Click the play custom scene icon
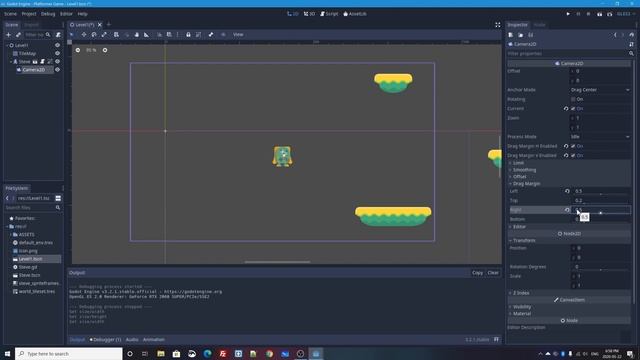This screenshot has width=640, height=360. click(609, 14)
